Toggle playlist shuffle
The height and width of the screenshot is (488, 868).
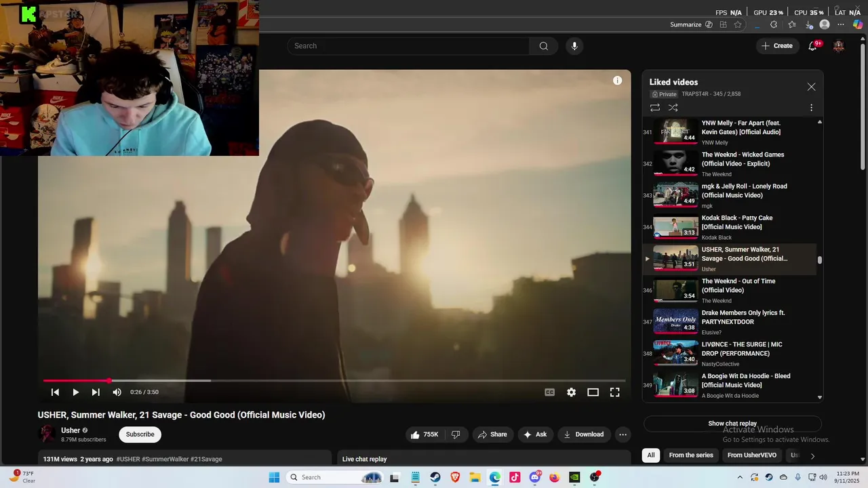[673, 107]
